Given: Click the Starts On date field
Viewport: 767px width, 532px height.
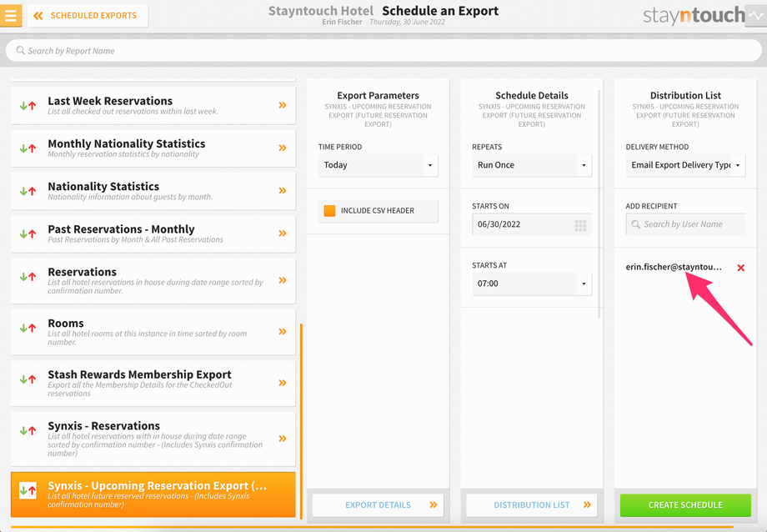Looking at the screenshot, I should (x=532, y=224).
